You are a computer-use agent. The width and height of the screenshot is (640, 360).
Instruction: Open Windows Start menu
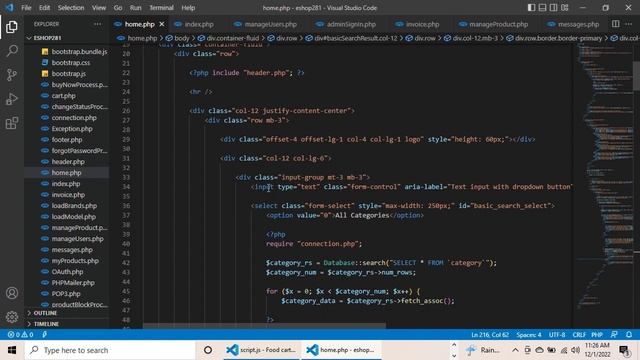[12, 350]
